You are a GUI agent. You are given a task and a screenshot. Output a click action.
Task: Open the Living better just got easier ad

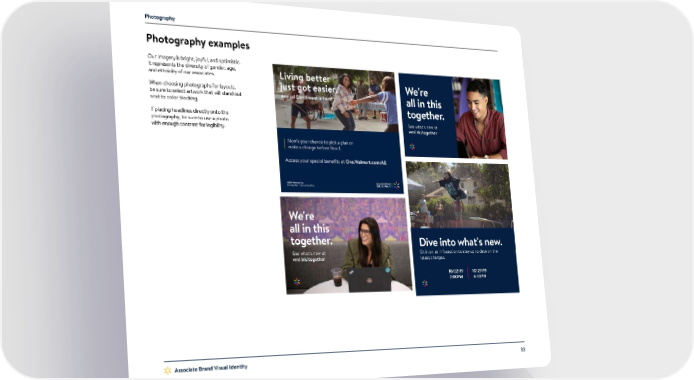[x=338, y=128]
